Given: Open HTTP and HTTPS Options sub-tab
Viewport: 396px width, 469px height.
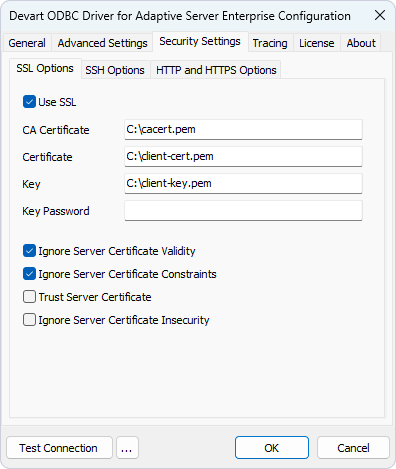Looking at the screenshot, I should coord(216,70).
